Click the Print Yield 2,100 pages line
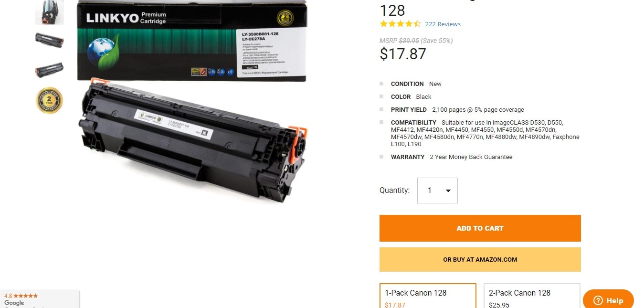The height and width of the screenshot is (308, 644). coord(457,109)
